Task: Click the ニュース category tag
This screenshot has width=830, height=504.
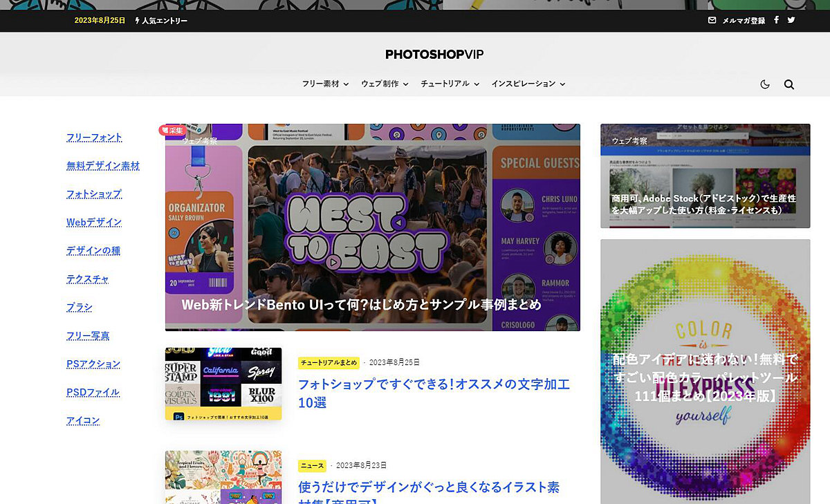Action: pyautogui.click(x=313, y=465)
